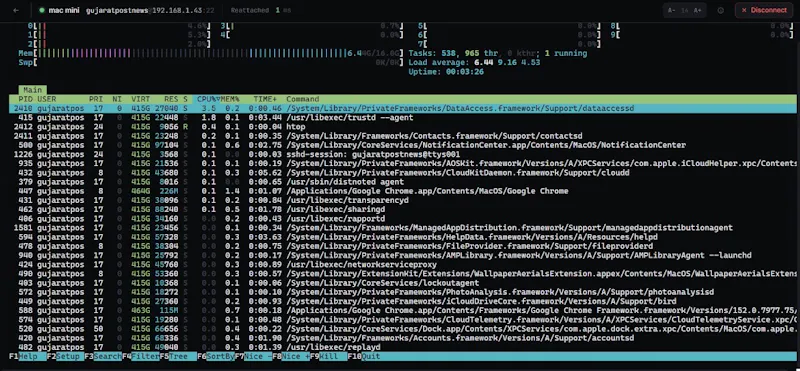The image size is (800, 371).
Task: Click Filter in the function bar
Action: (141, 356)
